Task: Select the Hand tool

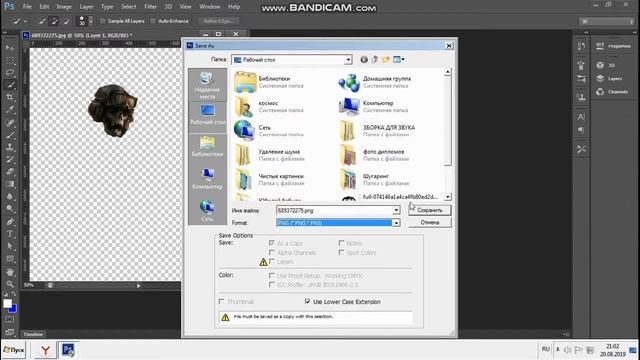Action: (x=10, y=272)
